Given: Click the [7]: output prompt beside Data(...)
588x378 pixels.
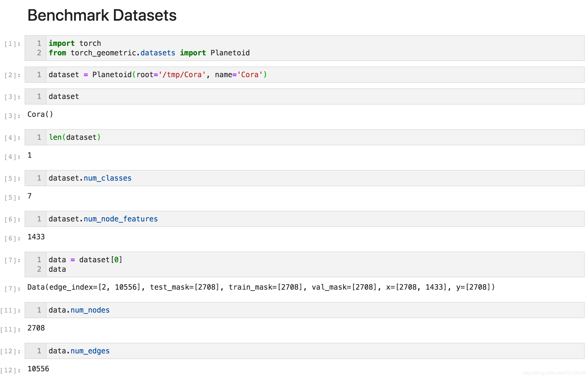Looking at the screenshot, I should pyautogui.click(x=12, y=289).
